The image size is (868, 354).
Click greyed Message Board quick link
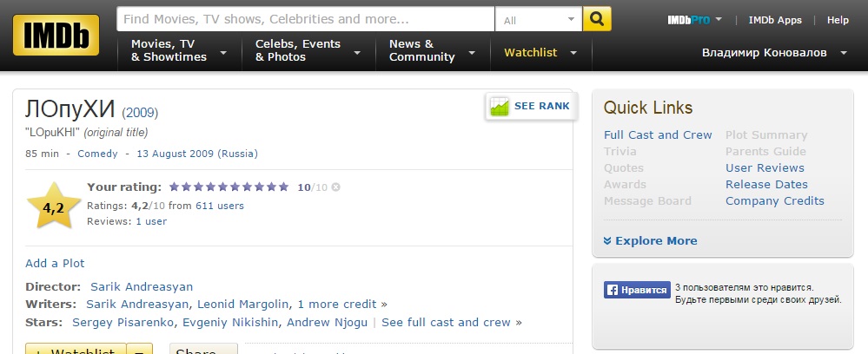click(647, 200)
